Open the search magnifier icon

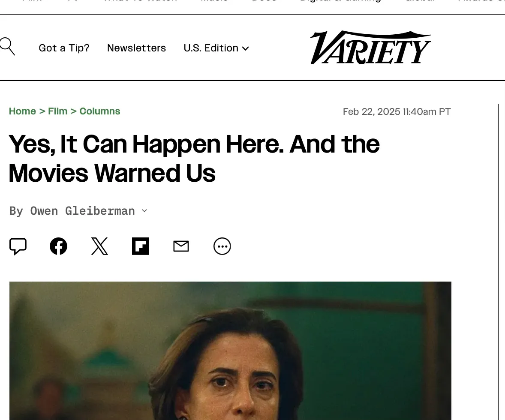pos(7,46)
